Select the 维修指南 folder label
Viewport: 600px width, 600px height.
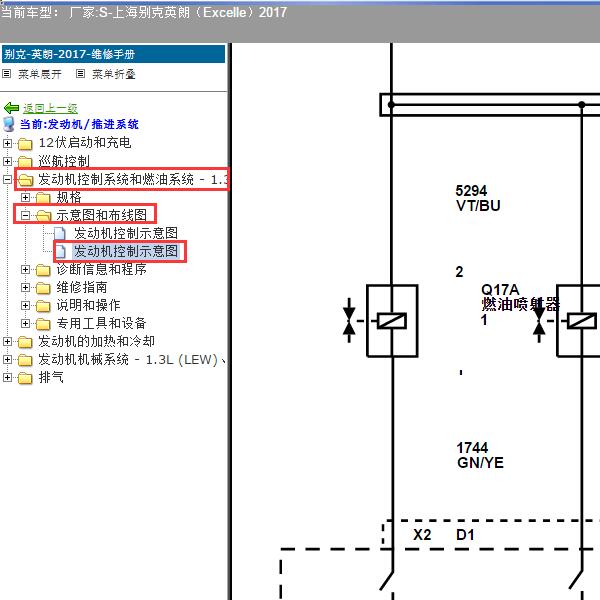[x=82, y=287]
